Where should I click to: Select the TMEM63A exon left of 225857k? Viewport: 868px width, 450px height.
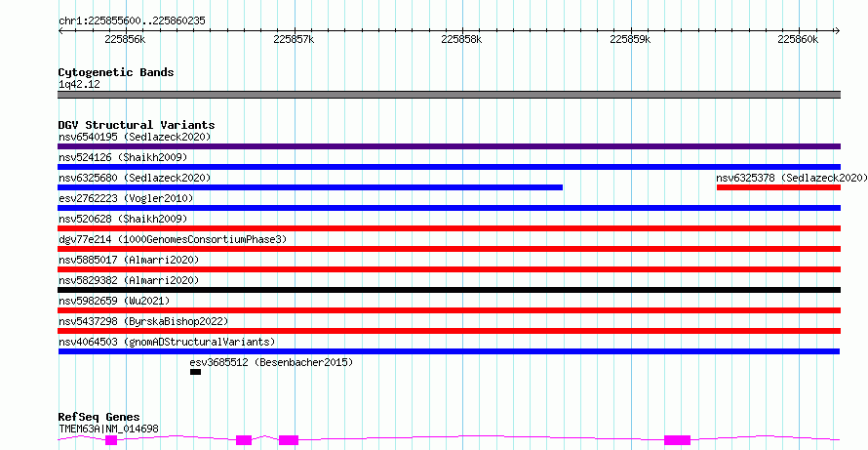click(244, 440)
